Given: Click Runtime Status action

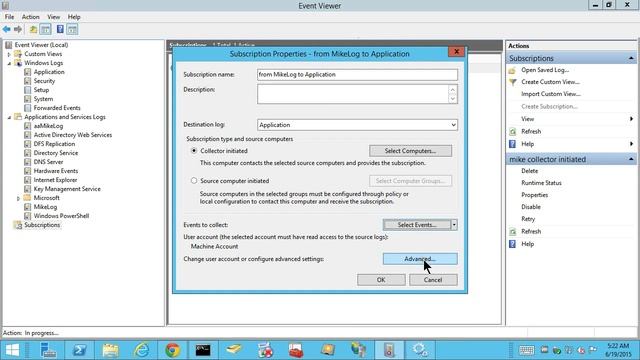Looking at the screenshot, I should pyautogui.click(x=541, y=183).
